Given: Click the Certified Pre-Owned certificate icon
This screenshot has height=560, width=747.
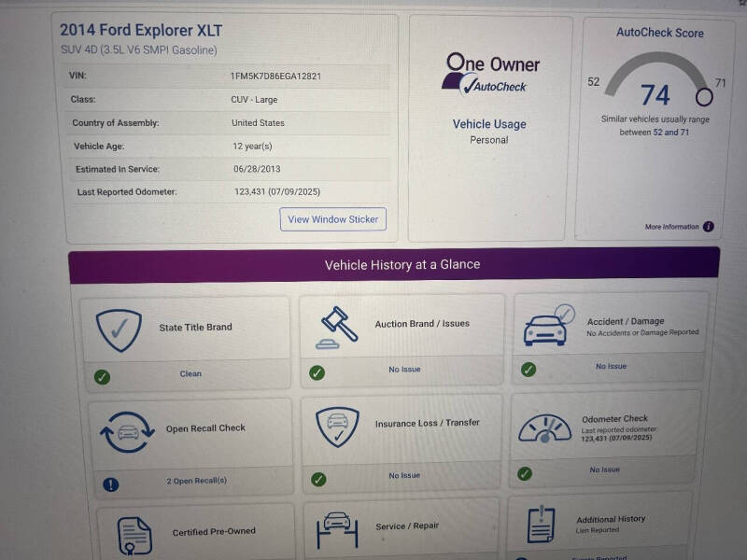Looking at the screenshot, I should 134,536.
